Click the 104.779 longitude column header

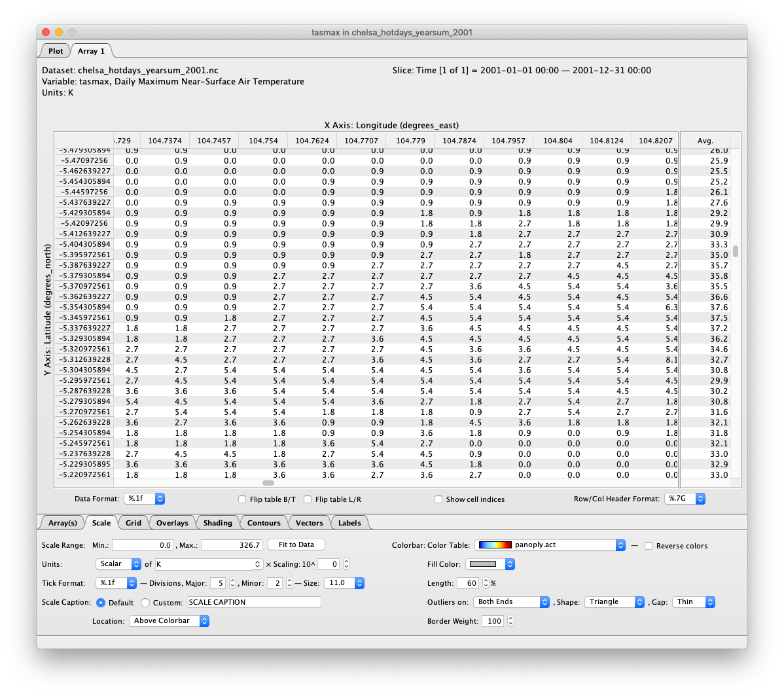(x=410, y=141)
